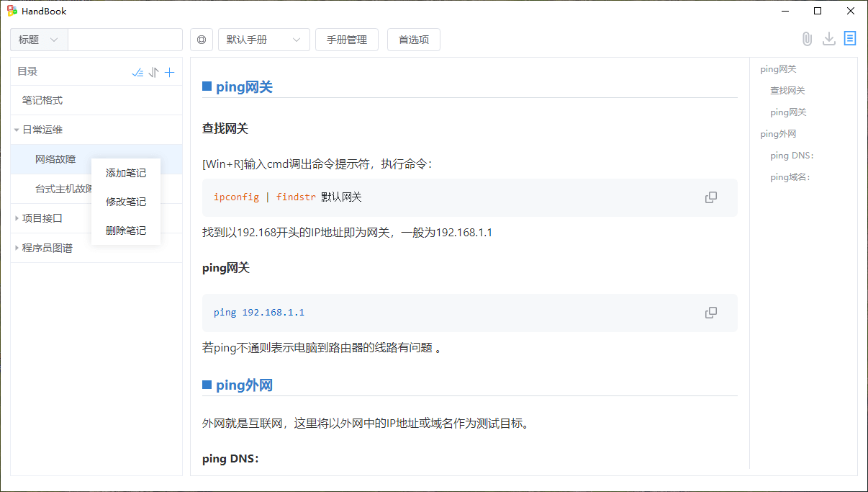Toggle the outline panel icon

click(850, 39)
